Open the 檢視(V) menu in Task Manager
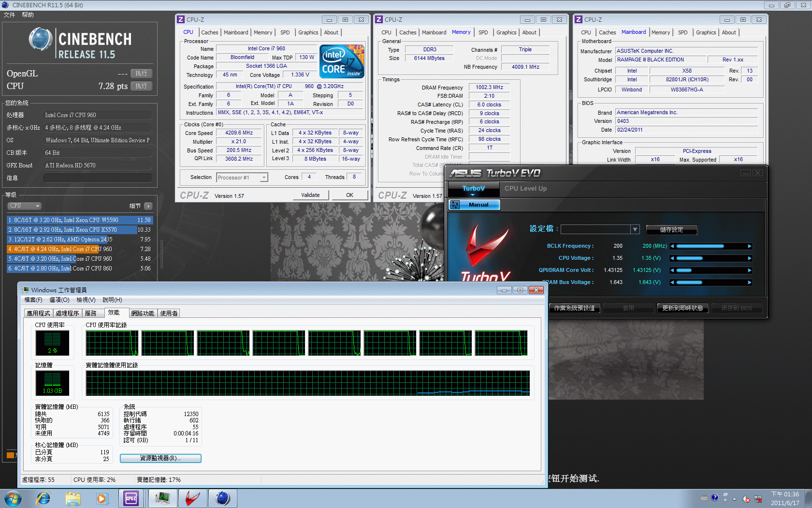The height and width of the screenshot is (508, 812). click(86, 300)
